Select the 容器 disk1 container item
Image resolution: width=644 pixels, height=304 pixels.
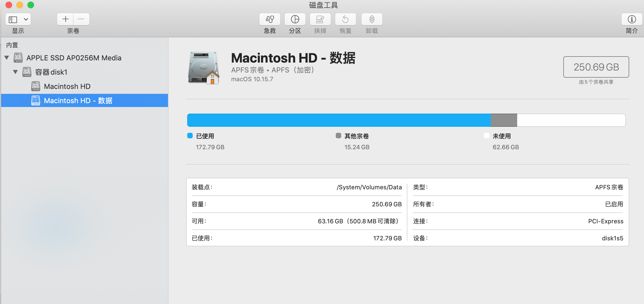click(x=51, y=72)
